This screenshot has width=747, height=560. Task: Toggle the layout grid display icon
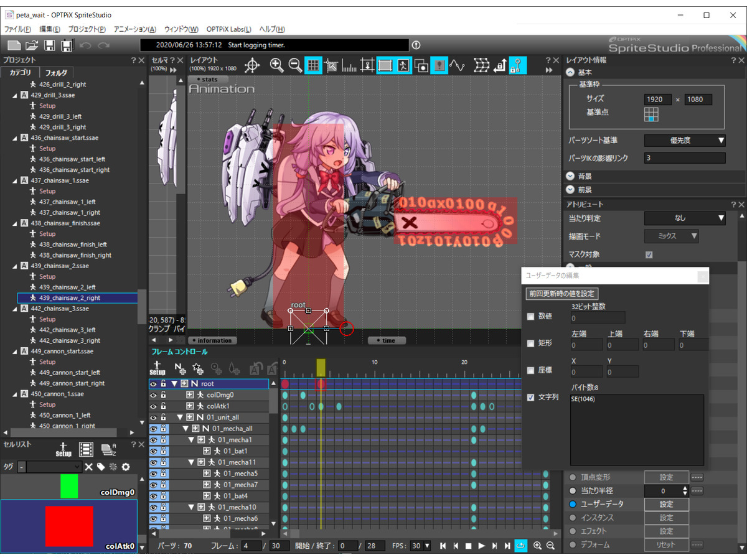[x=313, y=65]
